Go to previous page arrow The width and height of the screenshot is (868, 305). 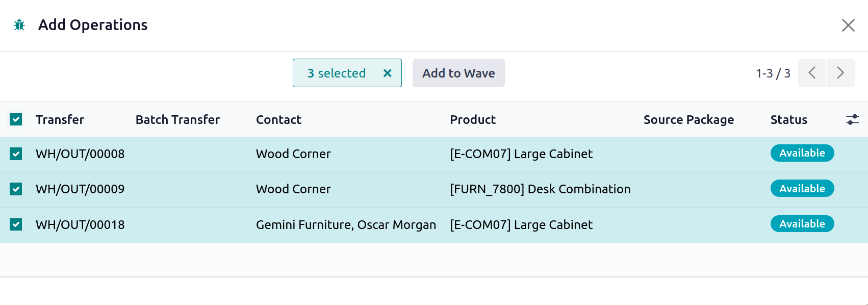point(812,73)
